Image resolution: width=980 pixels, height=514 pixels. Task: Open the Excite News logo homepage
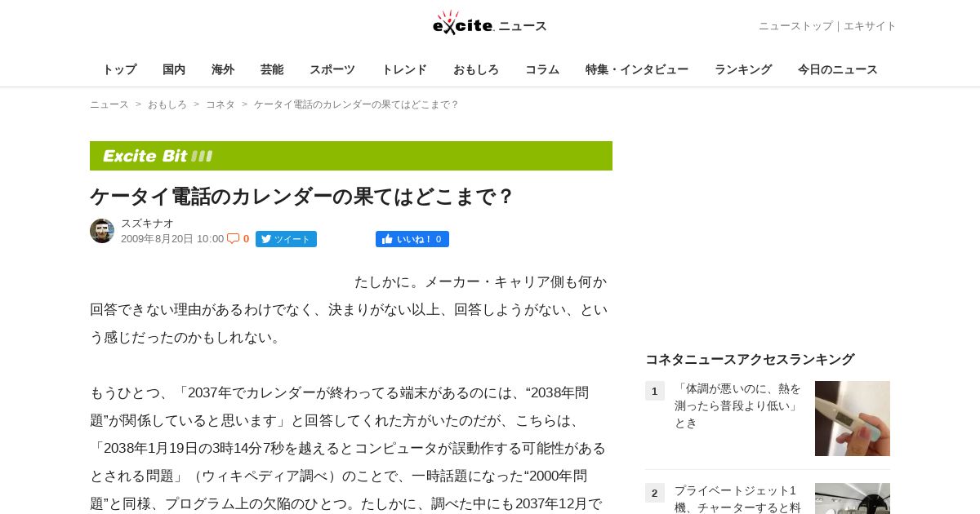(490, 24)
